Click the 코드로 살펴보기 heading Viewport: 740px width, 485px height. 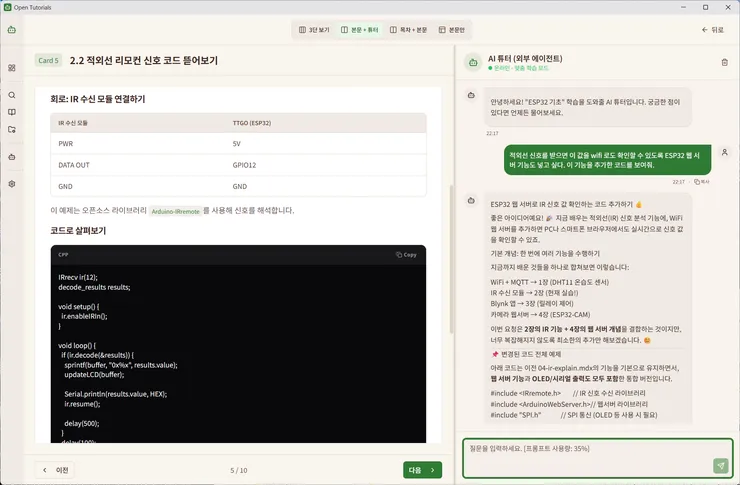tap(78, 231)
